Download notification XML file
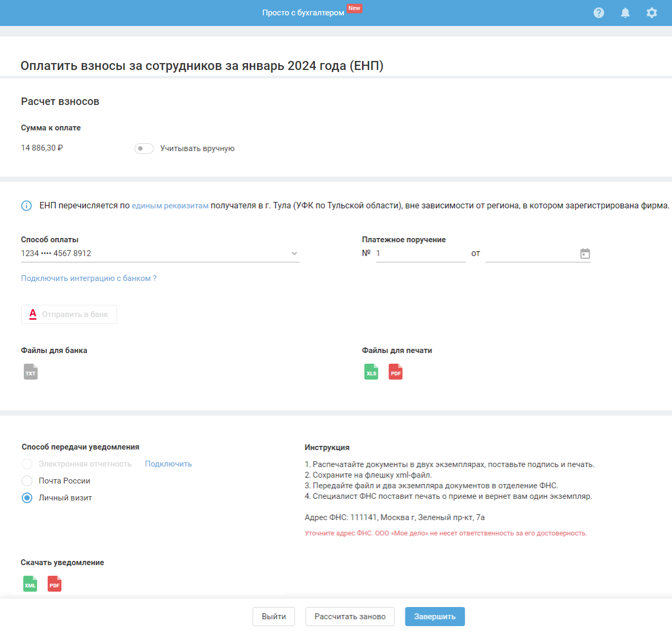This screenshot has width=672, height=633. coord(30,584)
